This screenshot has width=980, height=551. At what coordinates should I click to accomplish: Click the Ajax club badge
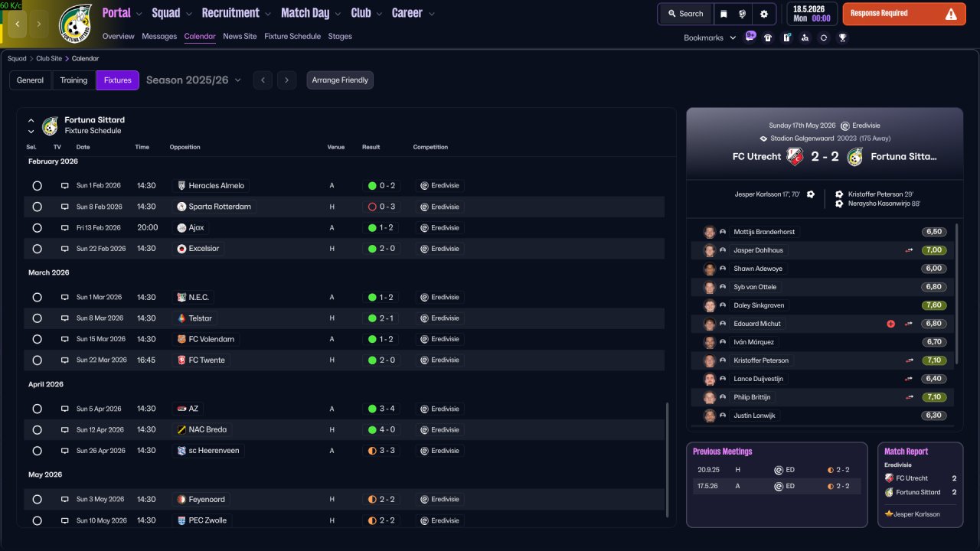181,228
